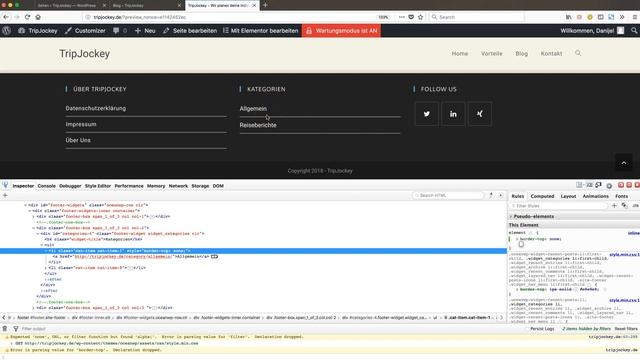Image resolution: width=640 pixels, height=360 pixels.
Task: Open the Firefox library icon
Action: (569, 17)
